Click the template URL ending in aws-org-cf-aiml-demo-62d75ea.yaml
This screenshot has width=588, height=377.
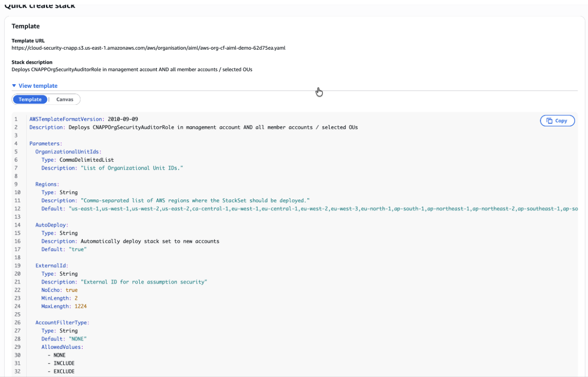[148, 47]
